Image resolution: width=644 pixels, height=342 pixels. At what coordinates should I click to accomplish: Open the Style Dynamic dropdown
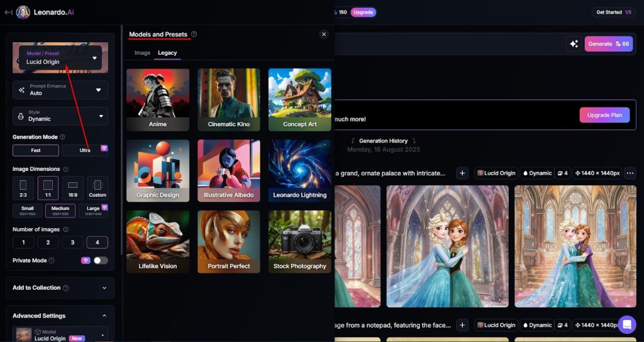click(x=60, y=116)
